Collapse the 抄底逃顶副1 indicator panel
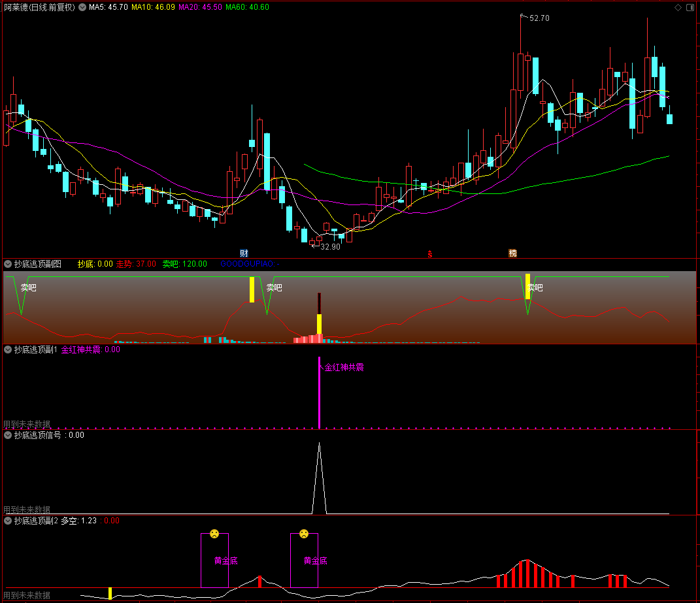 pos(8,350)
